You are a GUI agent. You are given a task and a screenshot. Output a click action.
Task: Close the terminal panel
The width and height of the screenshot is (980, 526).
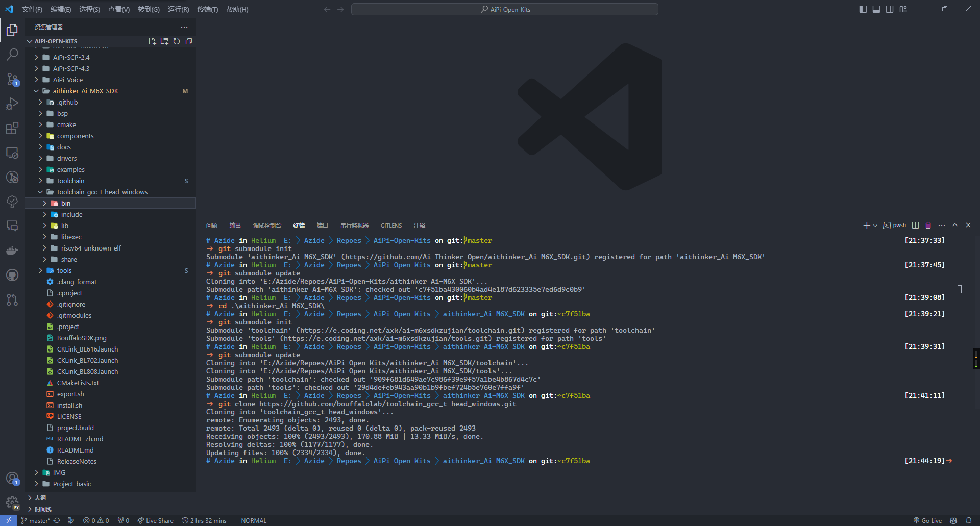coord(968,226)
